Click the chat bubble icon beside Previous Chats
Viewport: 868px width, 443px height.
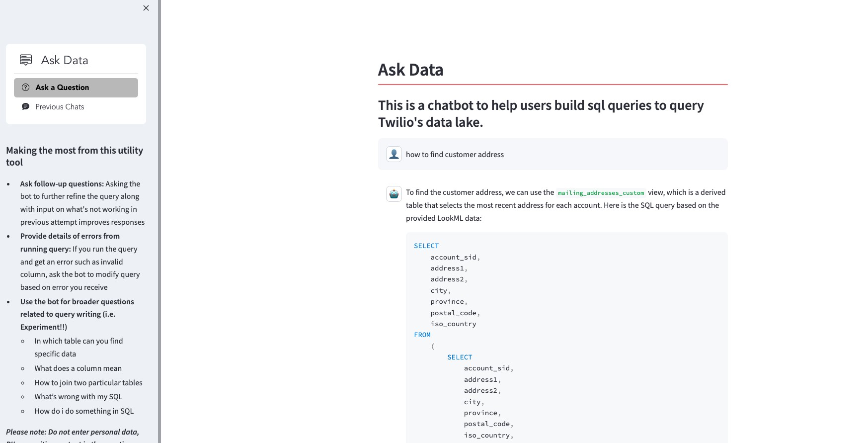pos(26,107)
